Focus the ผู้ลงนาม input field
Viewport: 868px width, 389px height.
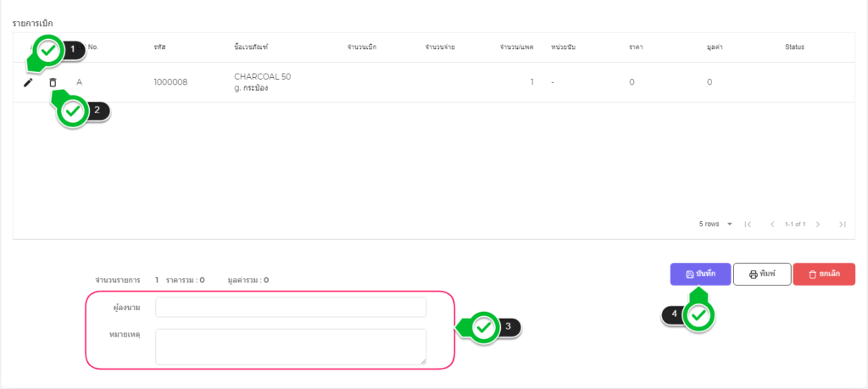[x=291, y=307]
